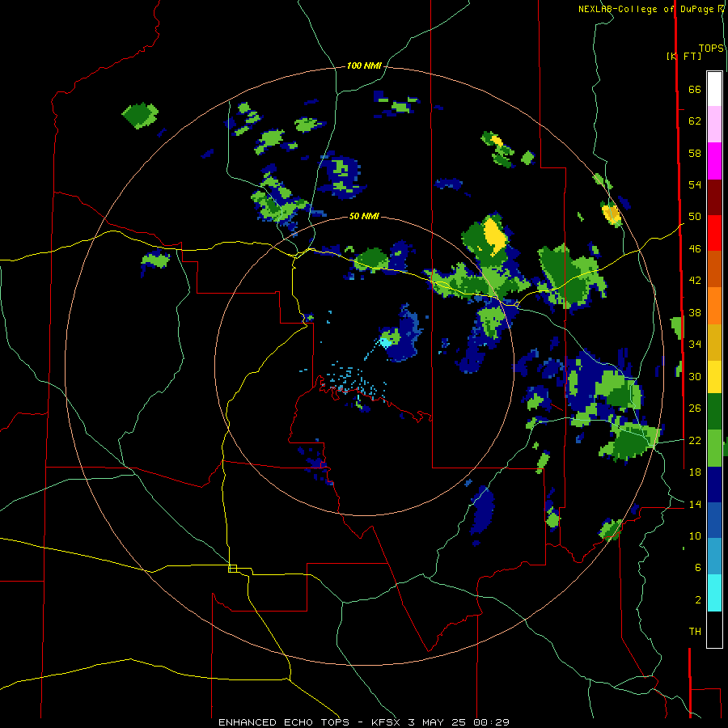The width and height of the screenshot is (728, 728).
Task: Click the 6 legend value
Action: pyautogui.click(x=698, y=568)
